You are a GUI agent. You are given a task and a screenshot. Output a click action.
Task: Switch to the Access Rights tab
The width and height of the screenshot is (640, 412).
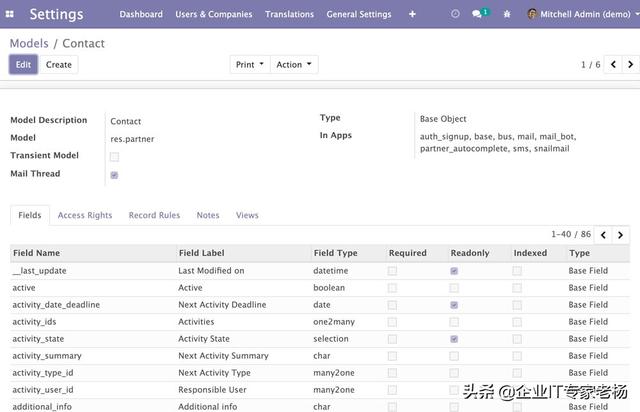pyautogui.click(x=85, y=215)
